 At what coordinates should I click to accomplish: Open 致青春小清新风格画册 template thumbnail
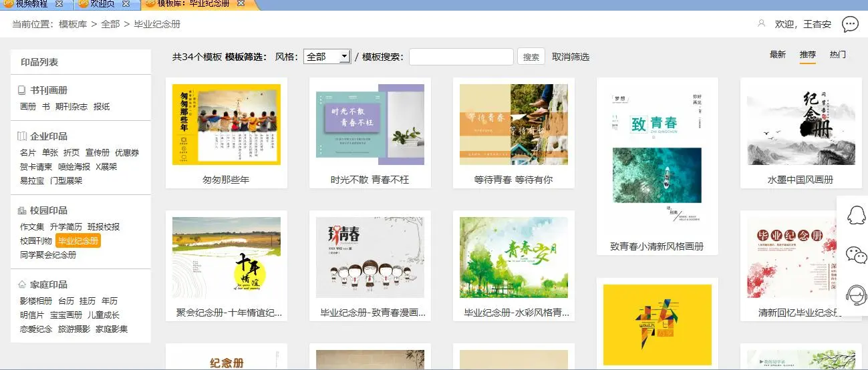point(658,158)
